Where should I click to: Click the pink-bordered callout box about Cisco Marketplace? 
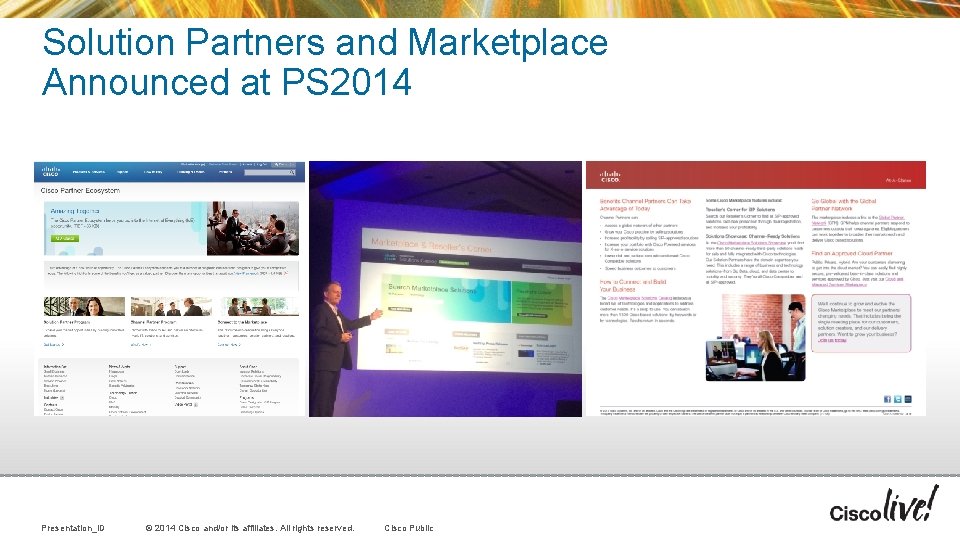(861, 323)
